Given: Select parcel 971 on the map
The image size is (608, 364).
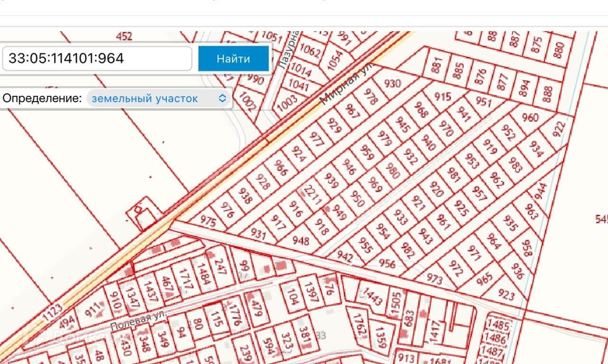Looking at the screenshot, I should click(x=474, y=252).
